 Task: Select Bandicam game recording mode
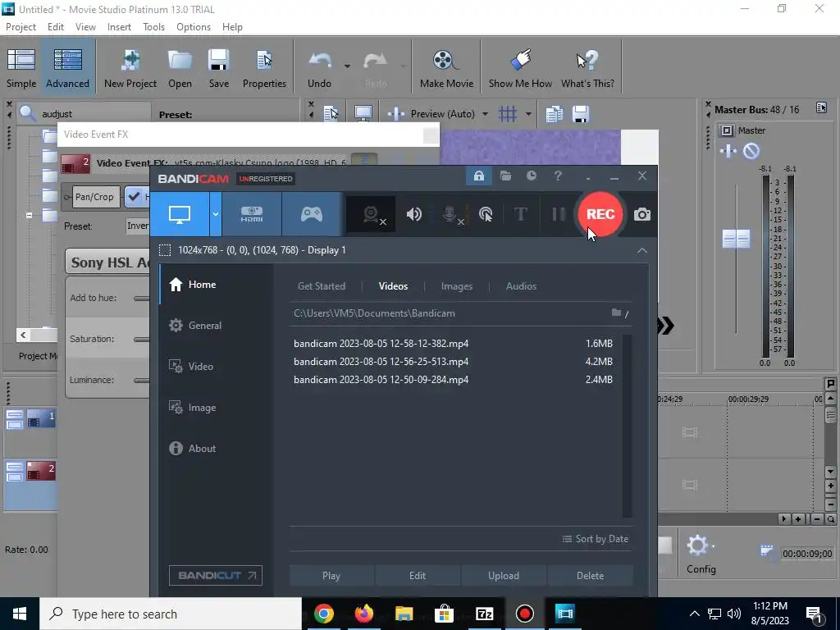tap(311, 214)
